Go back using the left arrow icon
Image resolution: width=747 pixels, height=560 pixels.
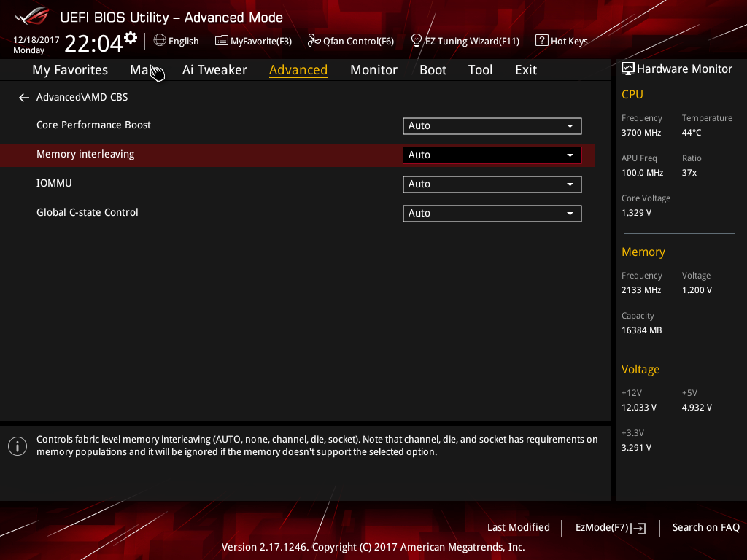[24, 98]
